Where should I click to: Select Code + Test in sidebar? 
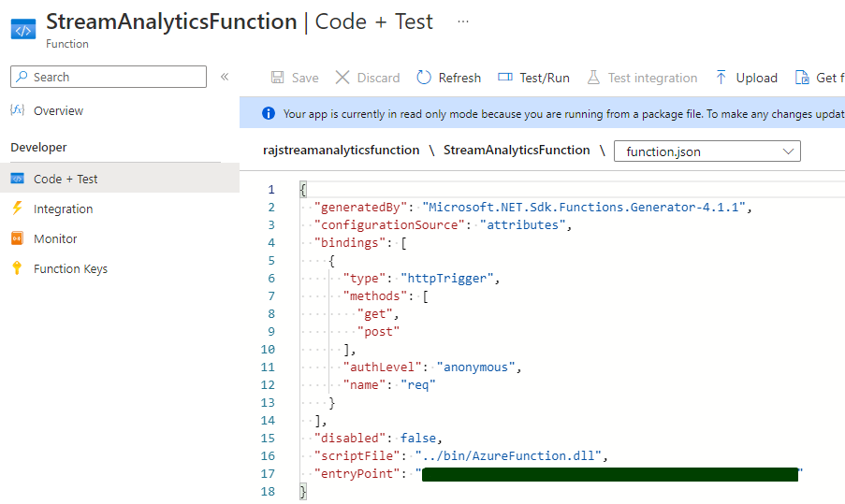coord(66,179)
